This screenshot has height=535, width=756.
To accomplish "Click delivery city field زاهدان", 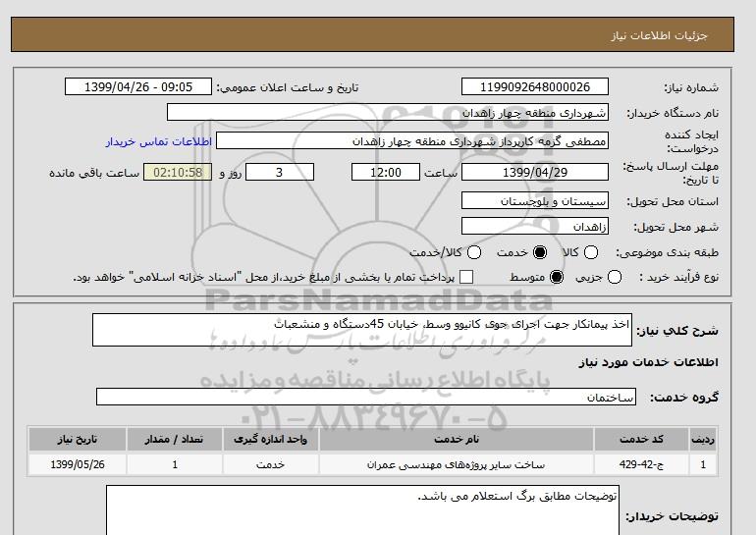I will point(535,226).
